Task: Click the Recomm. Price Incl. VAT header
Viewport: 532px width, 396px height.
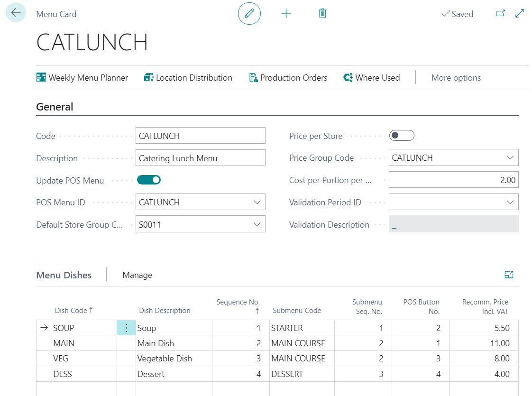Action: click(x=485, y=306)
